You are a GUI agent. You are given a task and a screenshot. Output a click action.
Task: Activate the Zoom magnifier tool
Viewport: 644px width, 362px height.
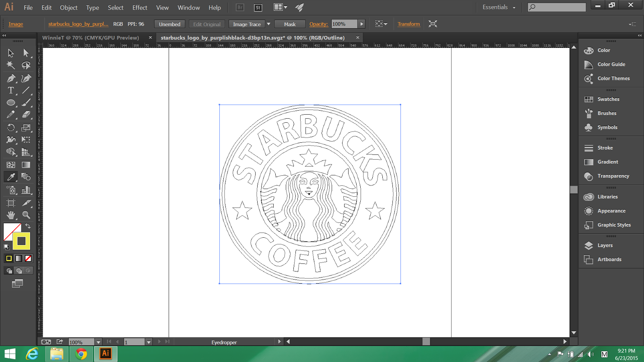tap(26, 215)
